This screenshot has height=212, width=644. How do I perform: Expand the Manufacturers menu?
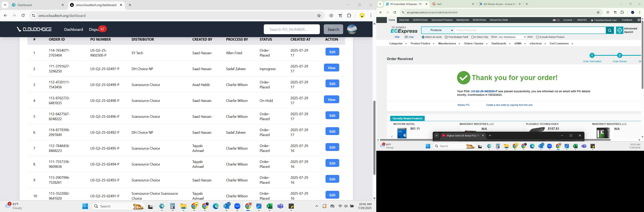[449, 44]
